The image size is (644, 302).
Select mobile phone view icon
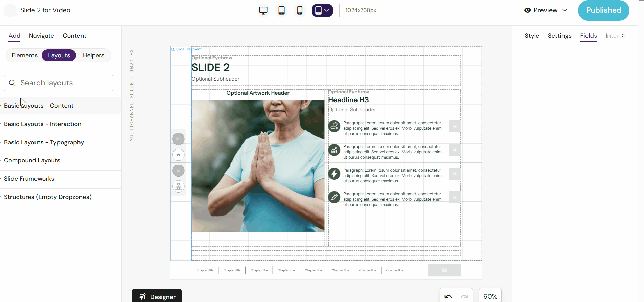300,10
